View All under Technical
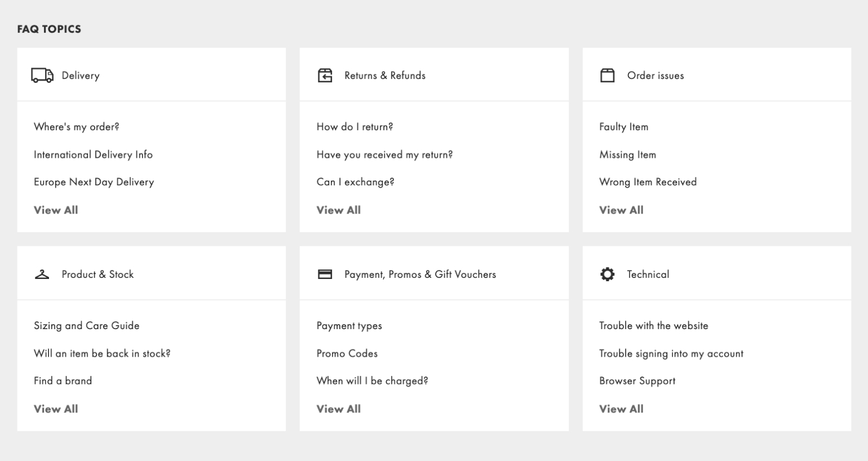The width and height of the screenshot is (868, 461). (621, 409)
